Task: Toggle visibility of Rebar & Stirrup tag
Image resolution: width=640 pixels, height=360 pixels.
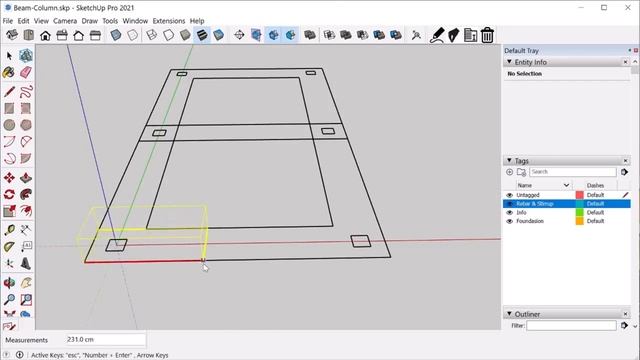Action: (509, 204)
